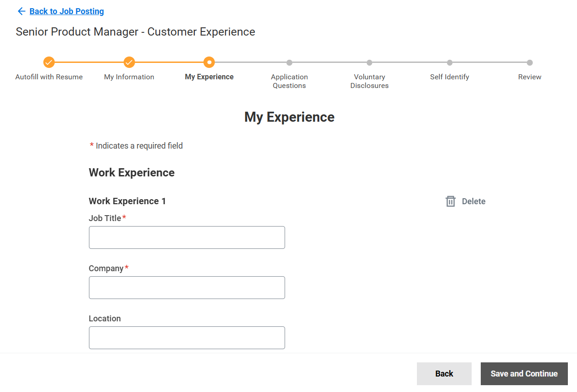Click the trash can icon for Work Experience 1

tap(450, 201)
